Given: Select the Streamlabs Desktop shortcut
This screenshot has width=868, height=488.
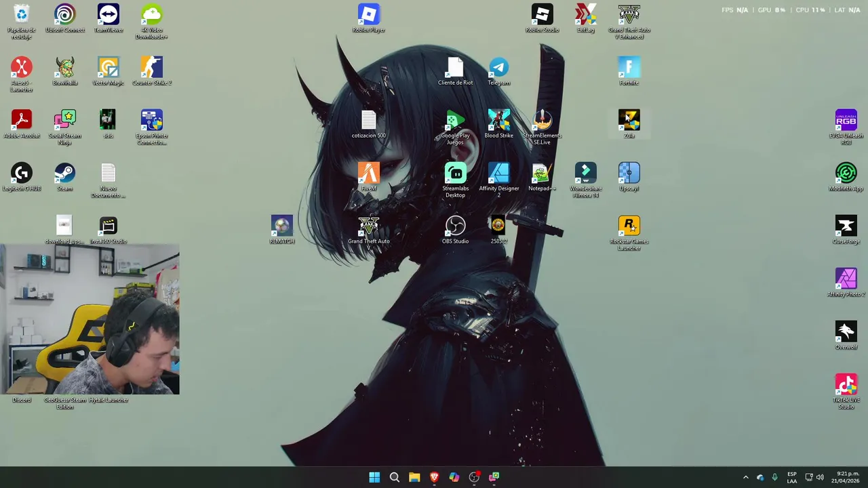Looking at the screenshot, I should 456,180.
